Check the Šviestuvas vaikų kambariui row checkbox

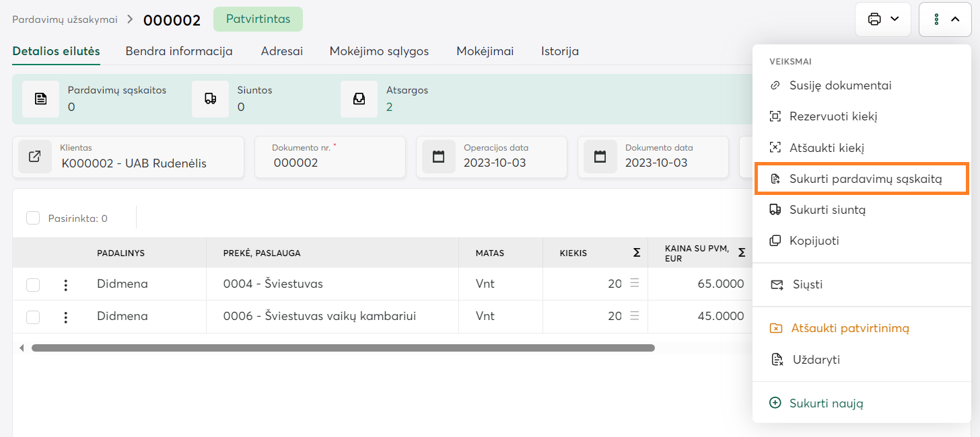click(33, 317)
